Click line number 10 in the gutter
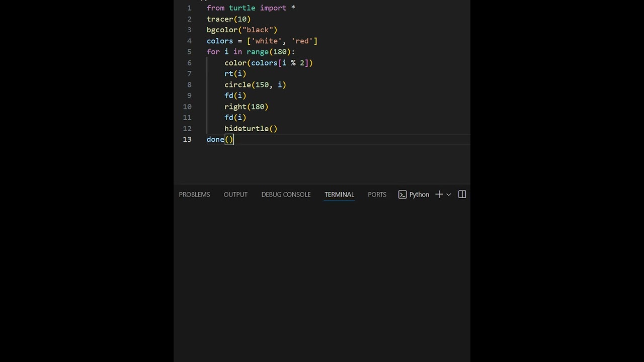The width and height of the screenshot is (644, 362). tap(187, 107)
